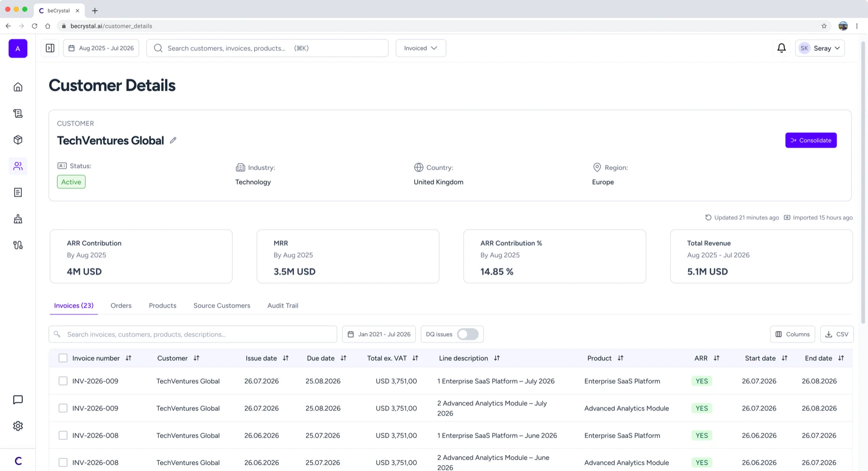Open the Seray user menu
The width and height of the screenshot is (868, 471).
click(x=820, y=48)
